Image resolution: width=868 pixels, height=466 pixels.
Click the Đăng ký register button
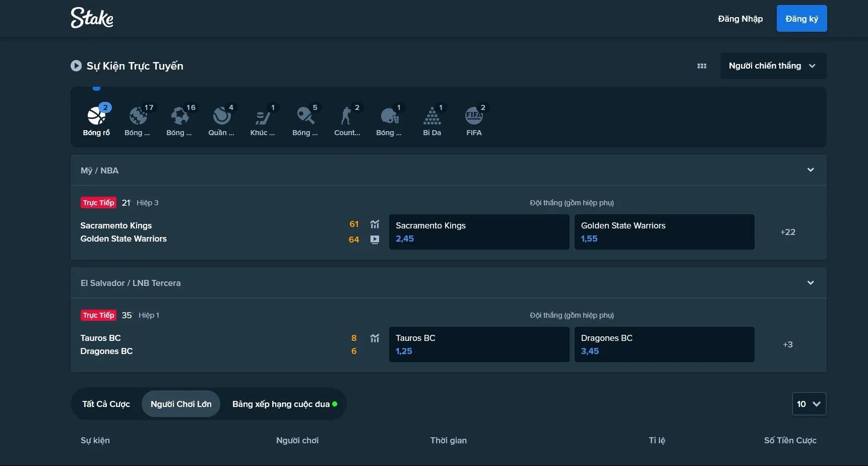(801, 19)
